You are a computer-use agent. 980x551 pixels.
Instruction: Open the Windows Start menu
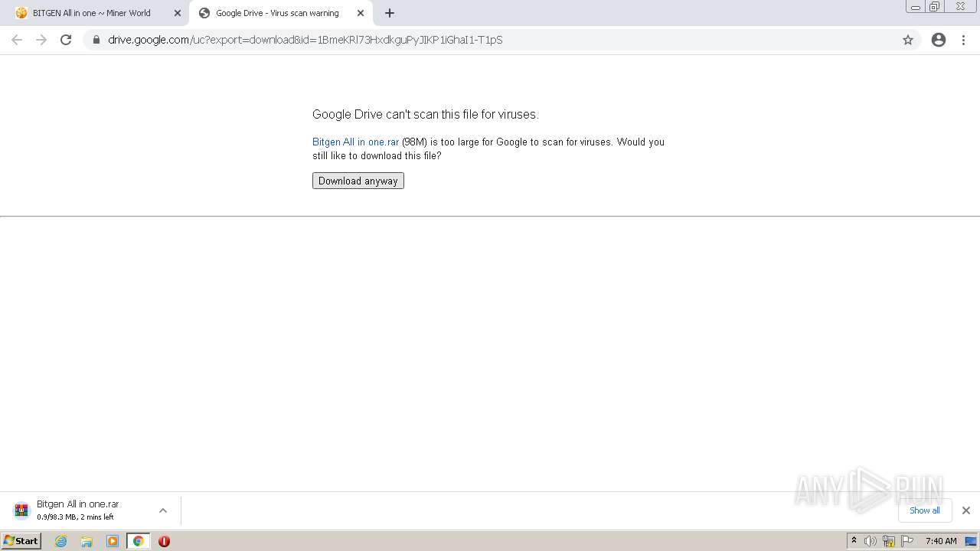[21, 541]
